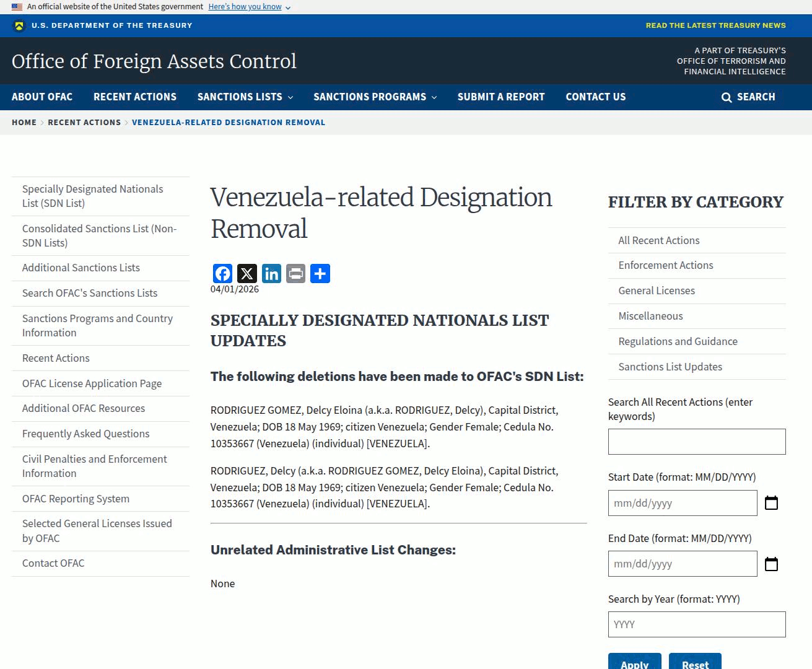Viewport: 812px width, 669px height.
Task: Go to Submit a Report menu item
Action: click(500, 97)
